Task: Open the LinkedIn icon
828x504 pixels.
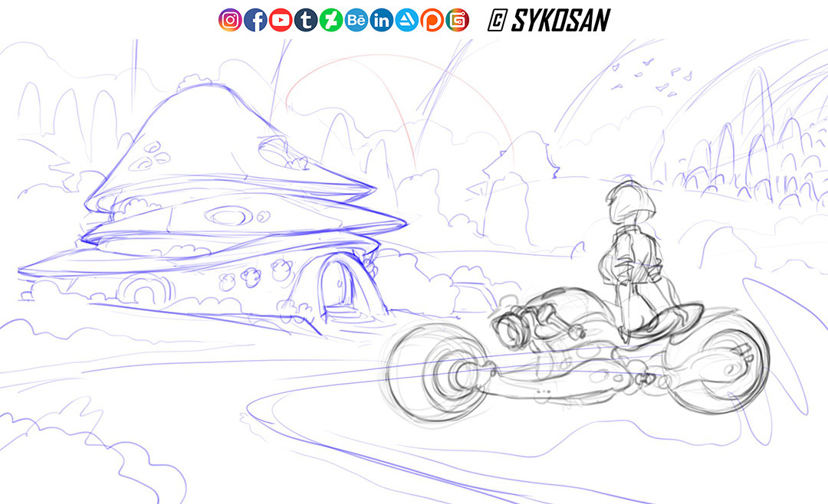Action: tap(381, 20)
